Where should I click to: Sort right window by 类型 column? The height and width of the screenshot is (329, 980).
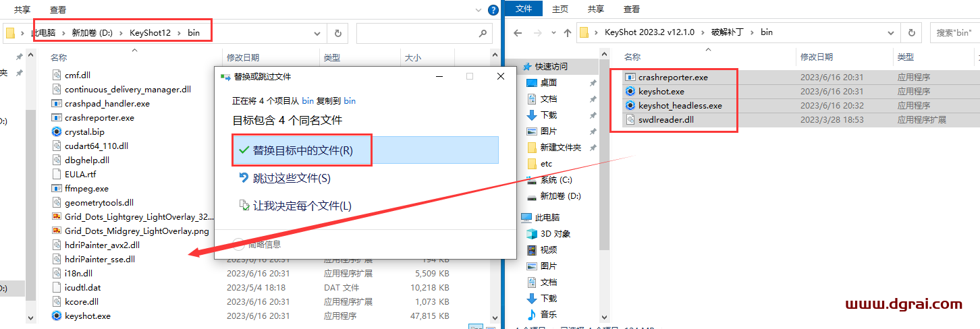click(906, 57)
